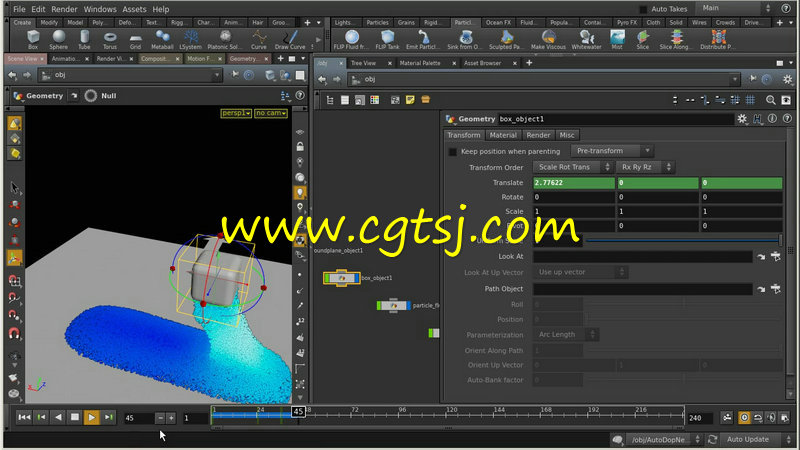Image resolution: width=800 pixels, height=450 pixels.
Task: Open persp1 viewport menu
Action: [x=236, y=113]
